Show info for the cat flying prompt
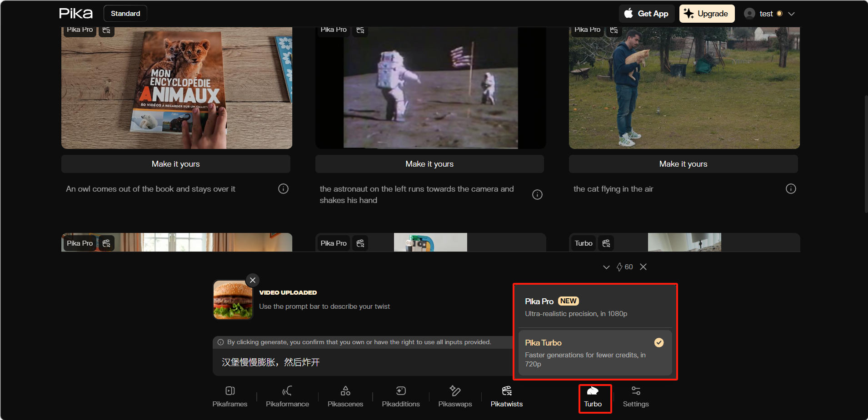The height and width of the screenshot is (420, 868). click(791, 189)
